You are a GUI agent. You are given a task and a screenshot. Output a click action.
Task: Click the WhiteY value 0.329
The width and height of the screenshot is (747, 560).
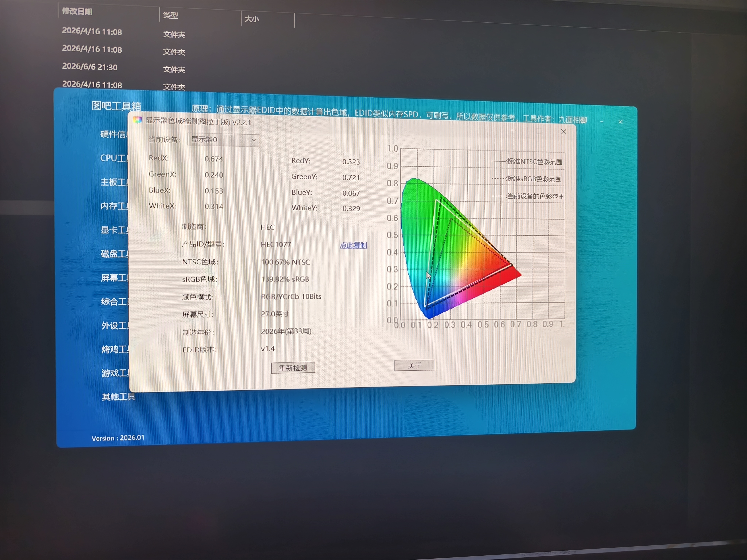pyautogui.click(x=351, y=208)
